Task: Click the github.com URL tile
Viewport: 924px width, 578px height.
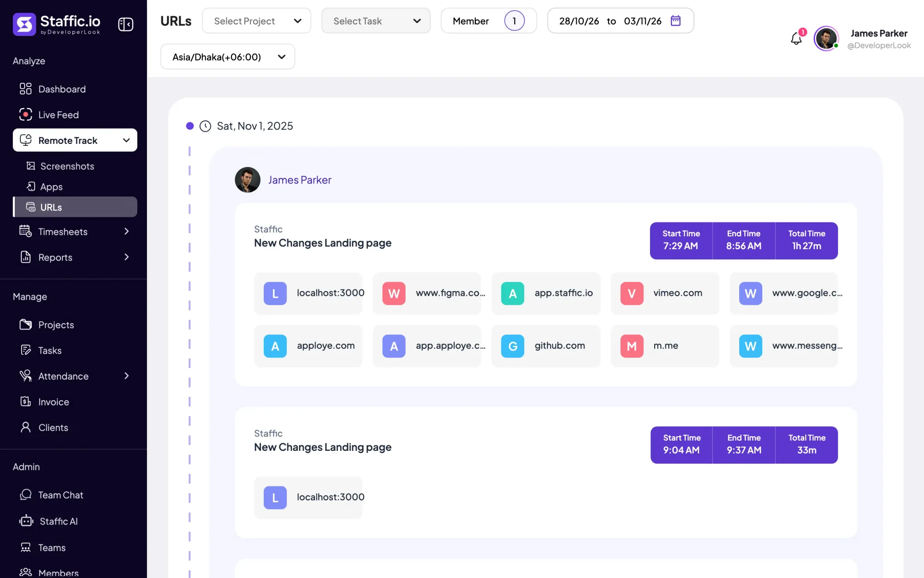Action: pos(546,346)
